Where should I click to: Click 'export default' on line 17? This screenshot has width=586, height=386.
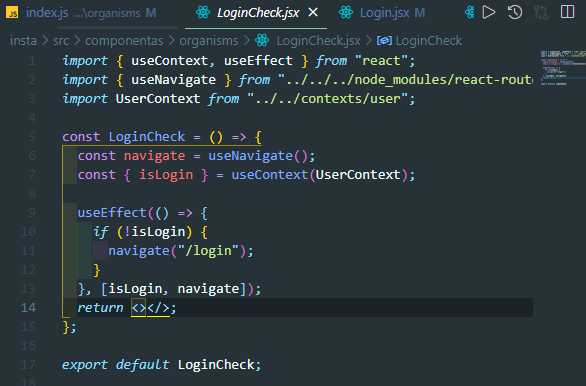coord(116,365)
